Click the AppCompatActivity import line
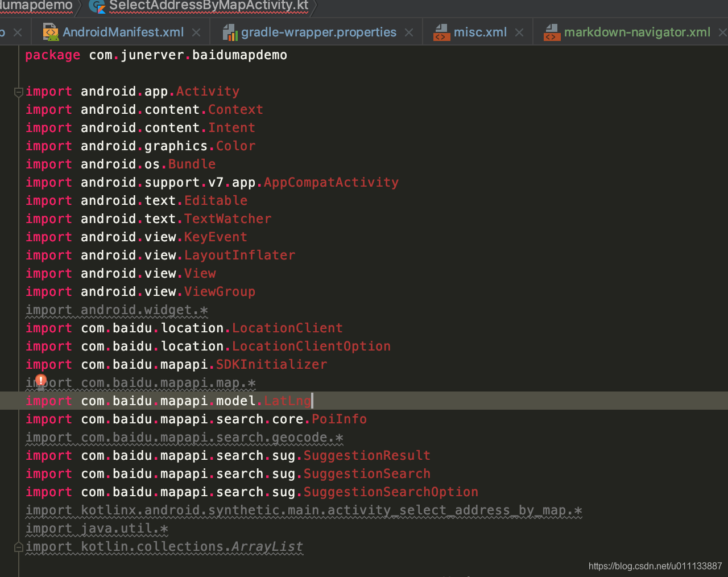Image resolution: width=728 pixels, height=577 pixels. click(x=212, y=183)
